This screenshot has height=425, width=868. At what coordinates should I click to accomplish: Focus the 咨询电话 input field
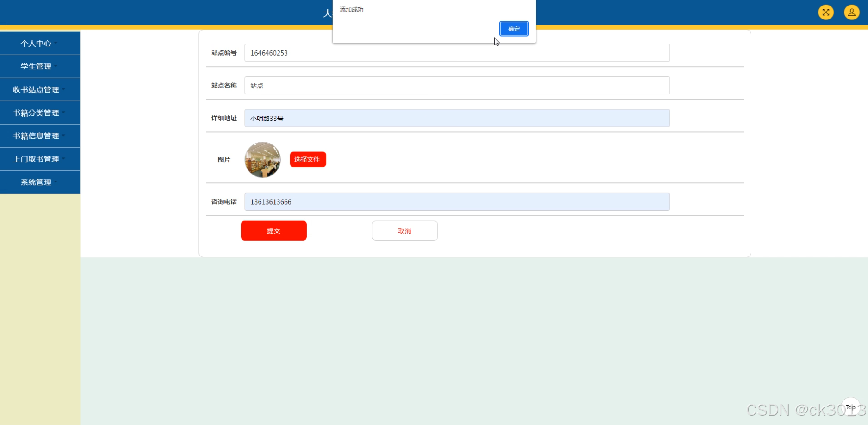[457, 201]
